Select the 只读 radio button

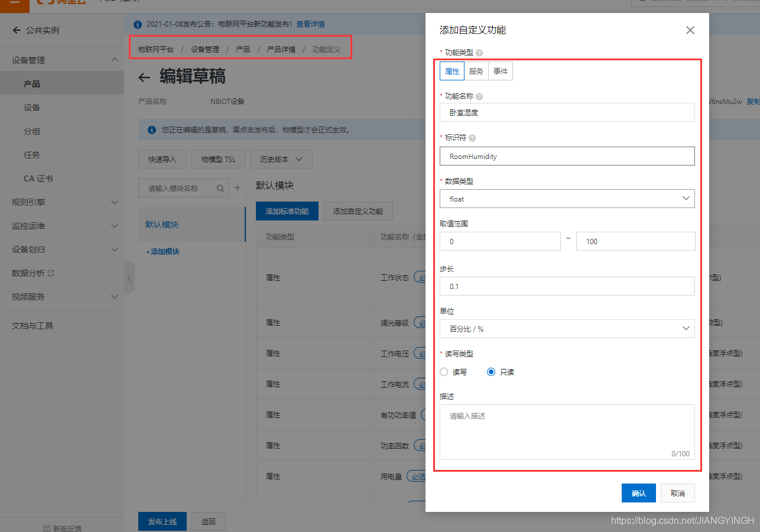[491, 372]
